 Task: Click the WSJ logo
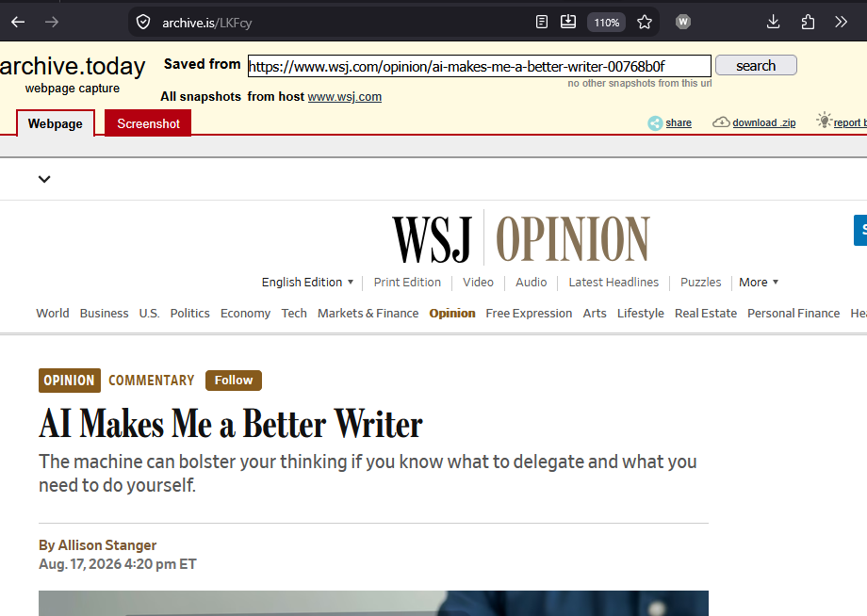tap(432, 238)
